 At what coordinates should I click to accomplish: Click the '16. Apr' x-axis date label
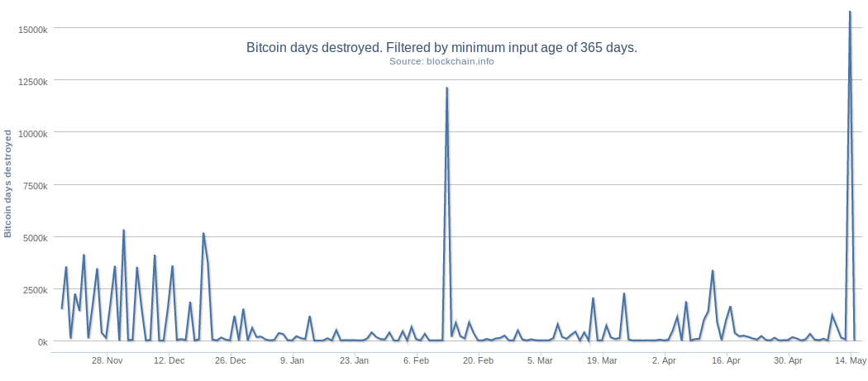click(726, 361)
